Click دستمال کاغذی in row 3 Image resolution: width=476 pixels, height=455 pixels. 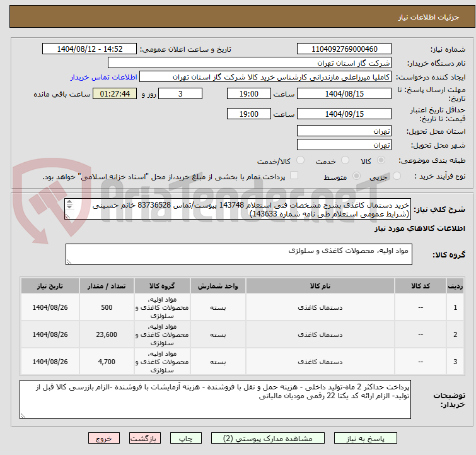click(320, 362)
